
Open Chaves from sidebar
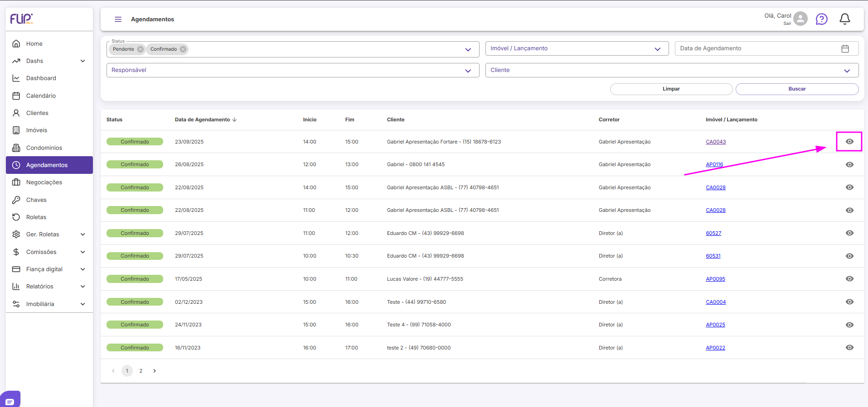(49, 200)
